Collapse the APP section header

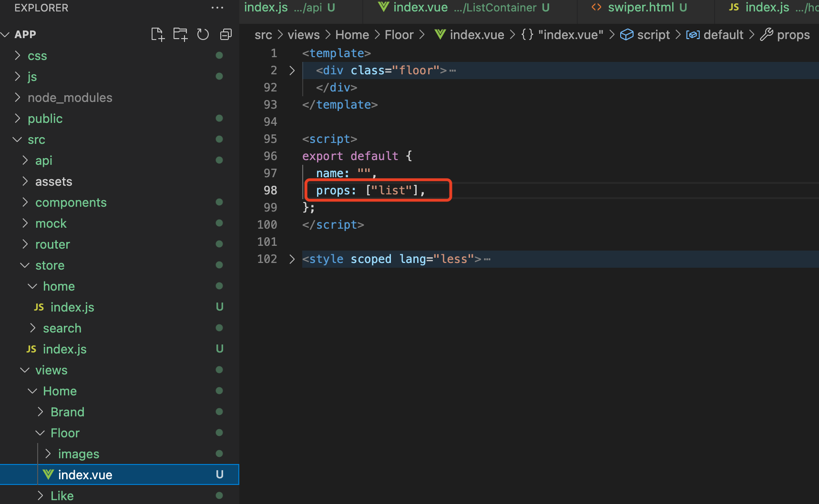click(x=25, y=34)
